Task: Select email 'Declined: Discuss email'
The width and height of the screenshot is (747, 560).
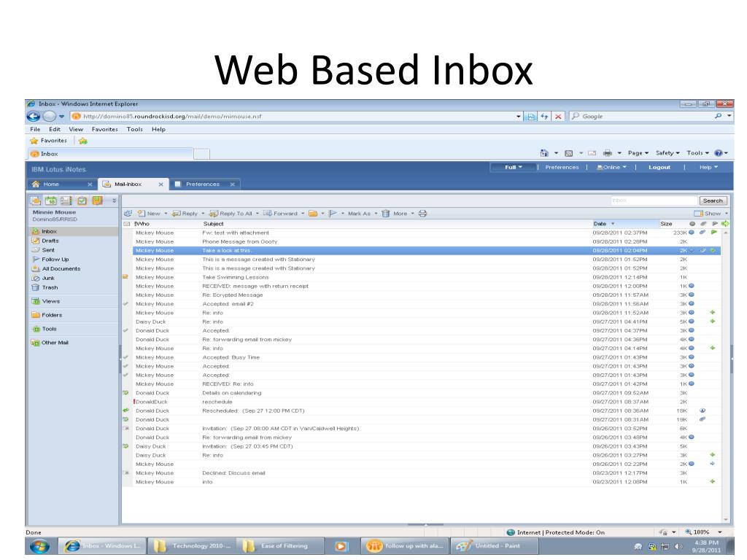Action: click(x=426, y=472)
